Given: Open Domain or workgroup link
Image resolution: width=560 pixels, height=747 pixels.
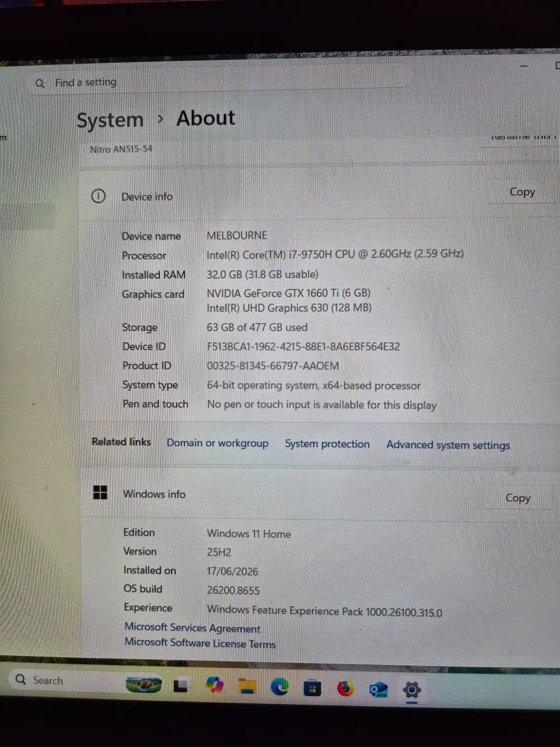Looking at the screenshot, I should tap(217, 443).
